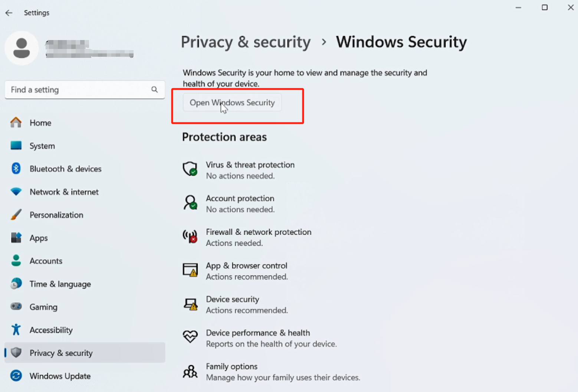578x392 pixels.
Task: Select Network & internet in sidebar
Action: coord(64,192)
